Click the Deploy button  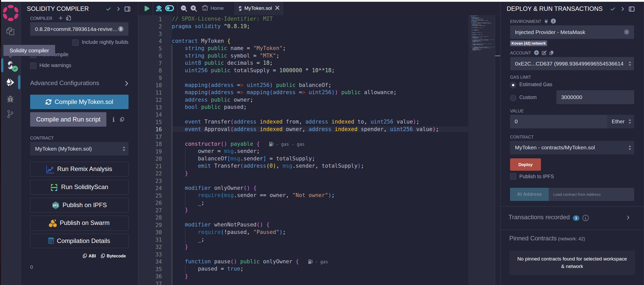pos(526,164)
